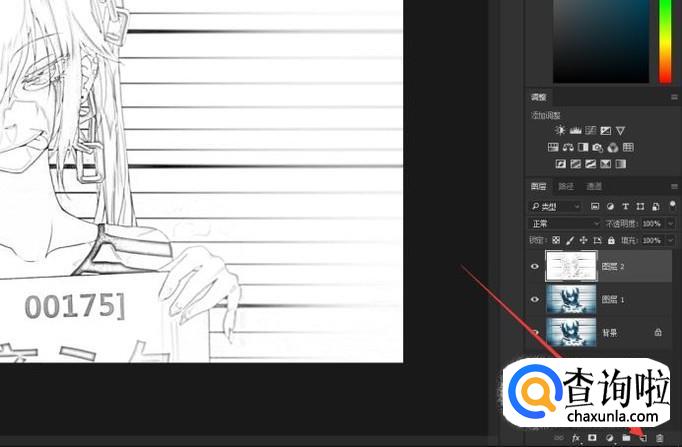Viewport: 682px width, 447px height.
Task: Filter layers by shape layers
Action: coord(640,207)
